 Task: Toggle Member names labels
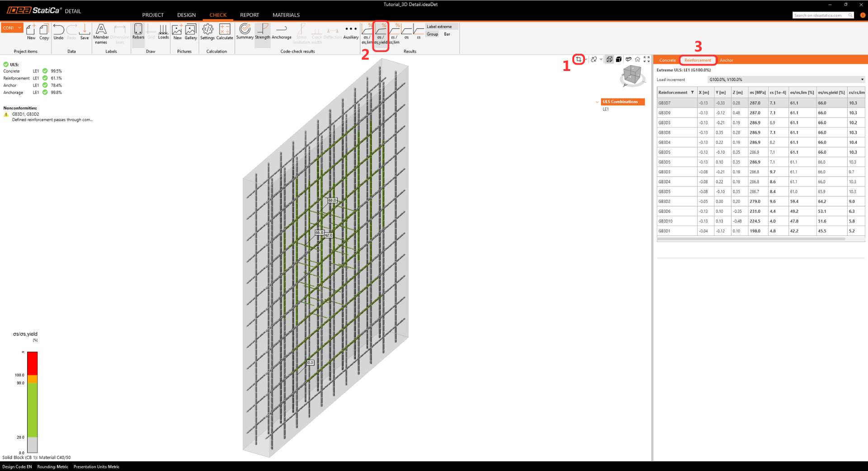tap(101, 33)
